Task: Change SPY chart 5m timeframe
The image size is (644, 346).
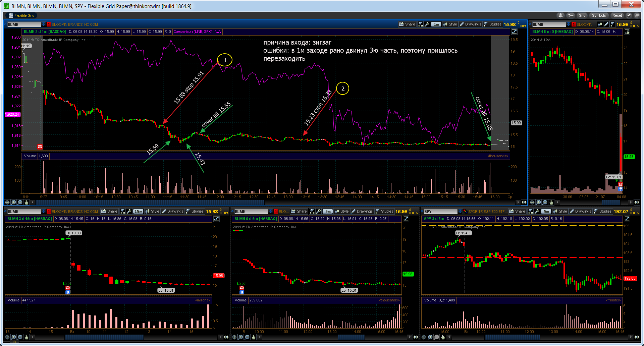Action: point(546,211)
